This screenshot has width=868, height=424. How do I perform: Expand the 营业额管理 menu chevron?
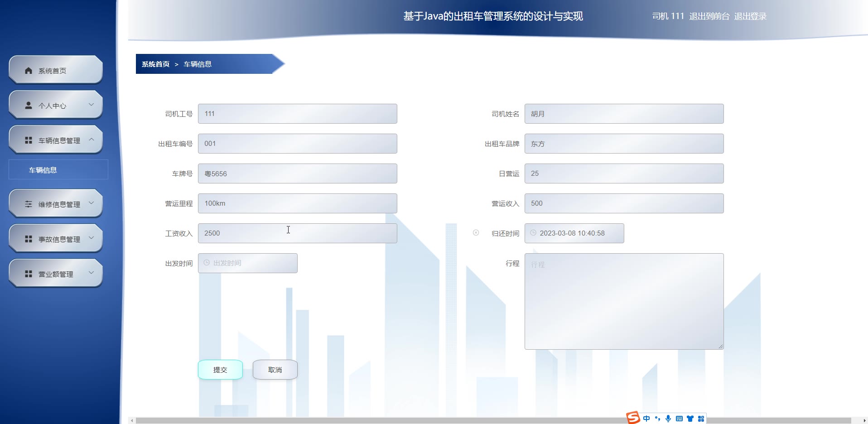tap(92, 273)
